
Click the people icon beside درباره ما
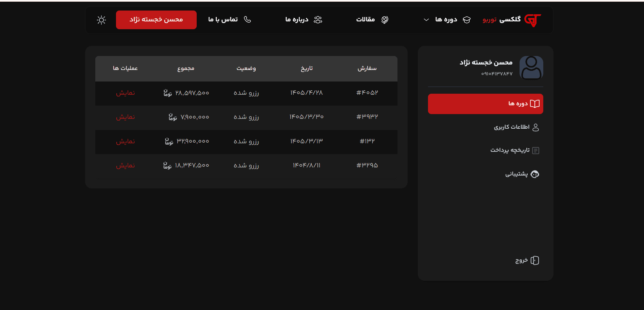(x=318, y=20)
